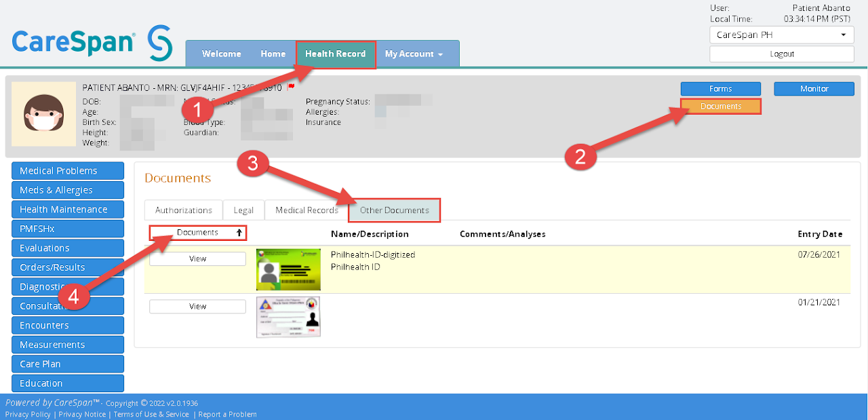Expand the My Account menu
This screenshot has width=868, height=420.
(414, 54)
